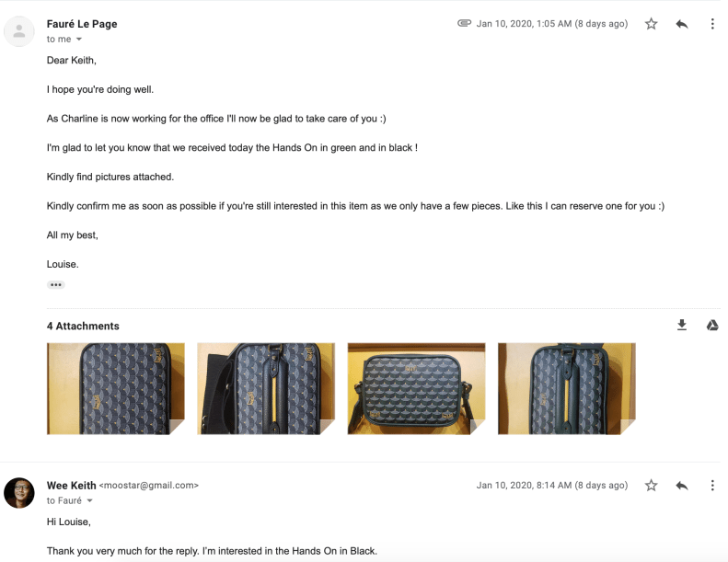Open first bag close-up attachment

click(116, 388)
